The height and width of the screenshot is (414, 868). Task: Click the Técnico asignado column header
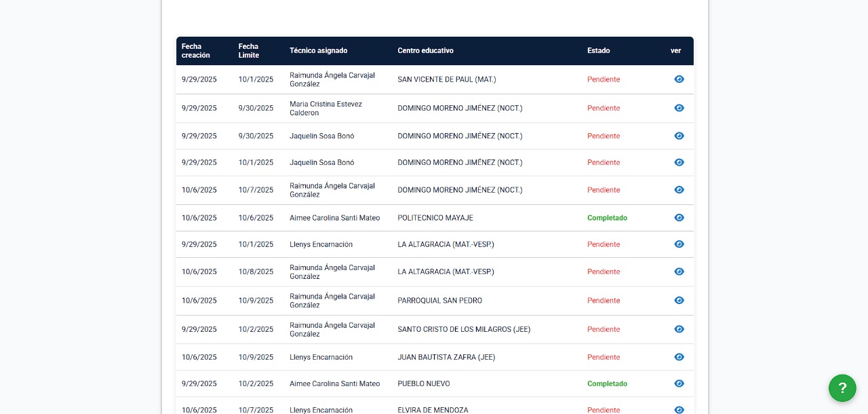coord(318,51)
